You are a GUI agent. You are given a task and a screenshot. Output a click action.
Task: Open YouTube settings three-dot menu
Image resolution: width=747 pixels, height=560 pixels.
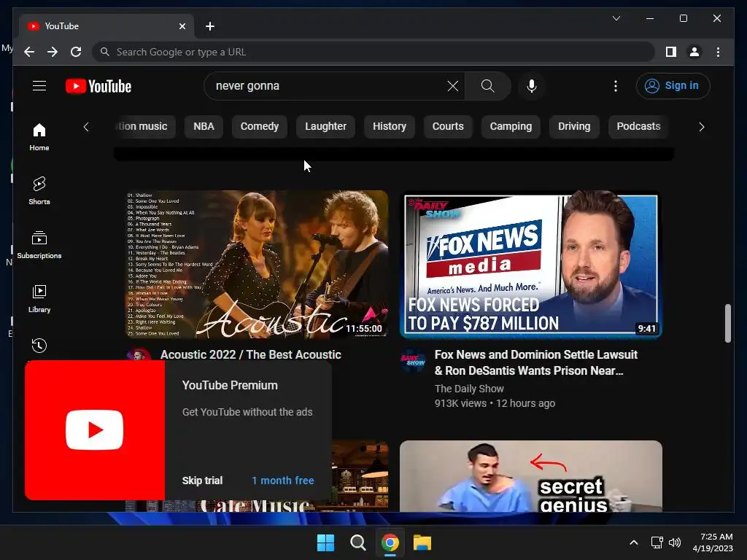coord(616,86)
